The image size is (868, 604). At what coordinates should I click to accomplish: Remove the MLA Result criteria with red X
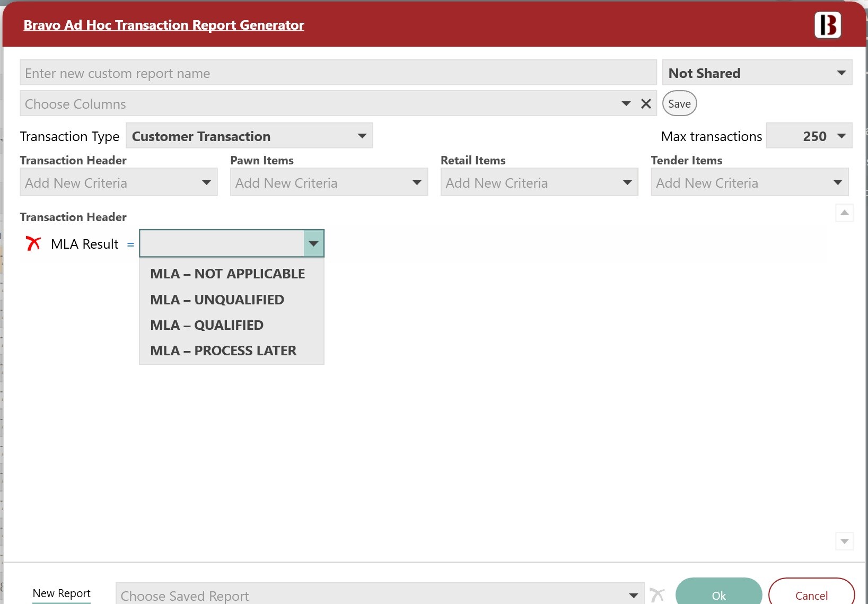[33, 243]
